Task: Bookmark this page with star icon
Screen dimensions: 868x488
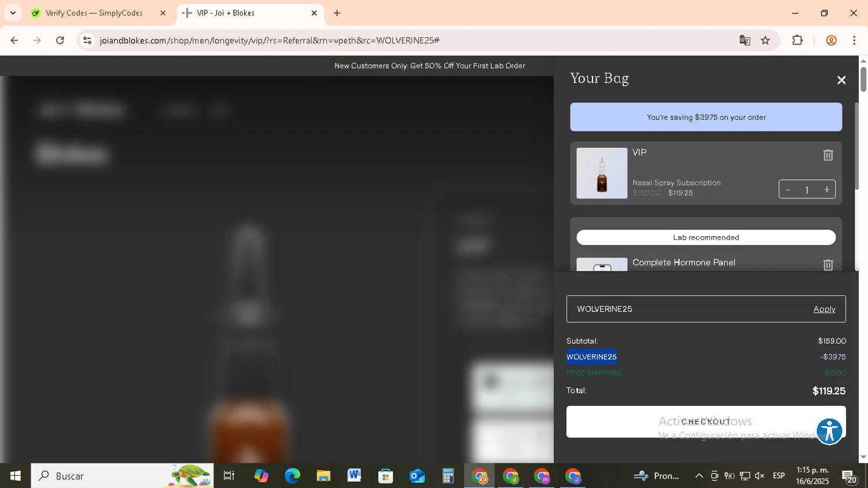Action: coord(766,41)
